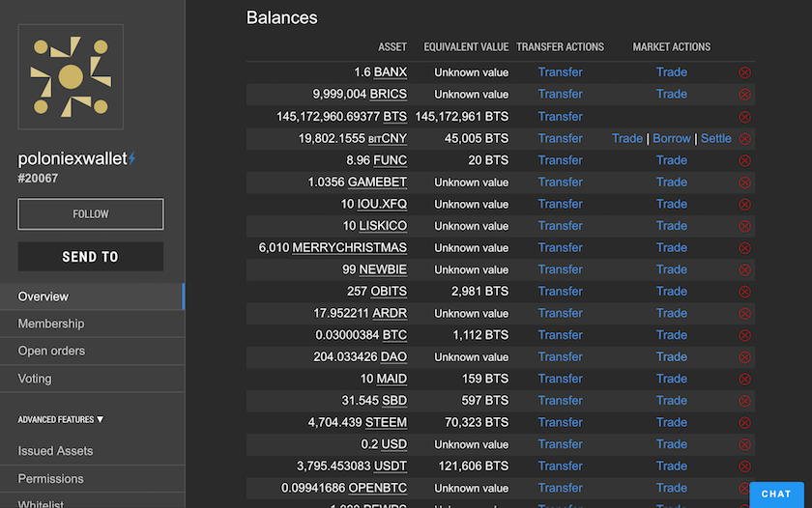Click the red remove icon for MAID
Viewport: 812px width, 508px height.
click(744, 380)
